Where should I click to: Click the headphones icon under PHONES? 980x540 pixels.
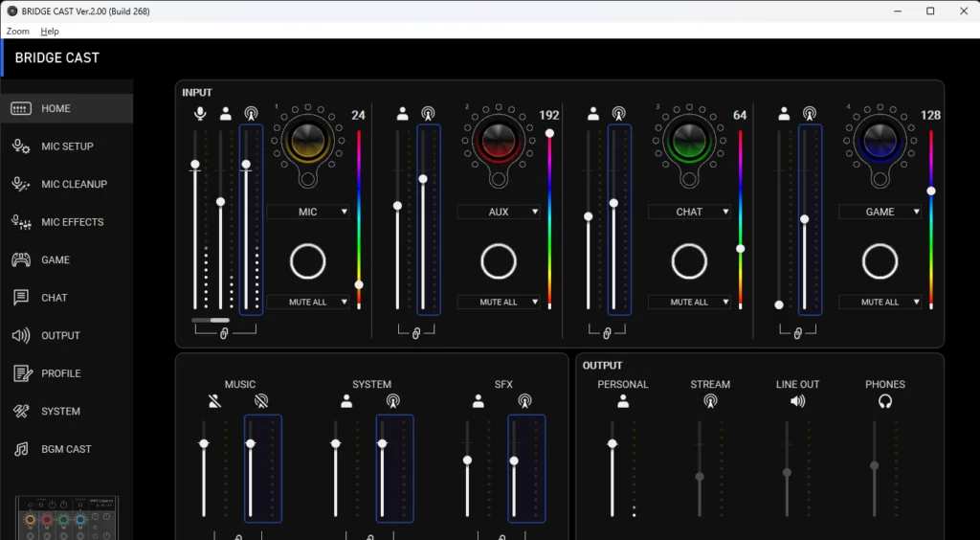point(885,402)
